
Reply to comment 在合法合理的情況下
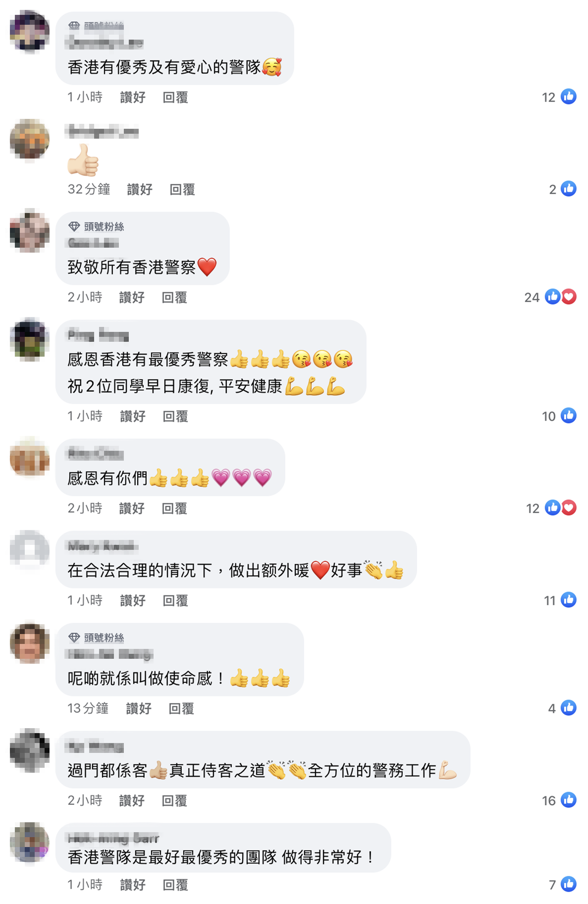(x=175, y=601)
